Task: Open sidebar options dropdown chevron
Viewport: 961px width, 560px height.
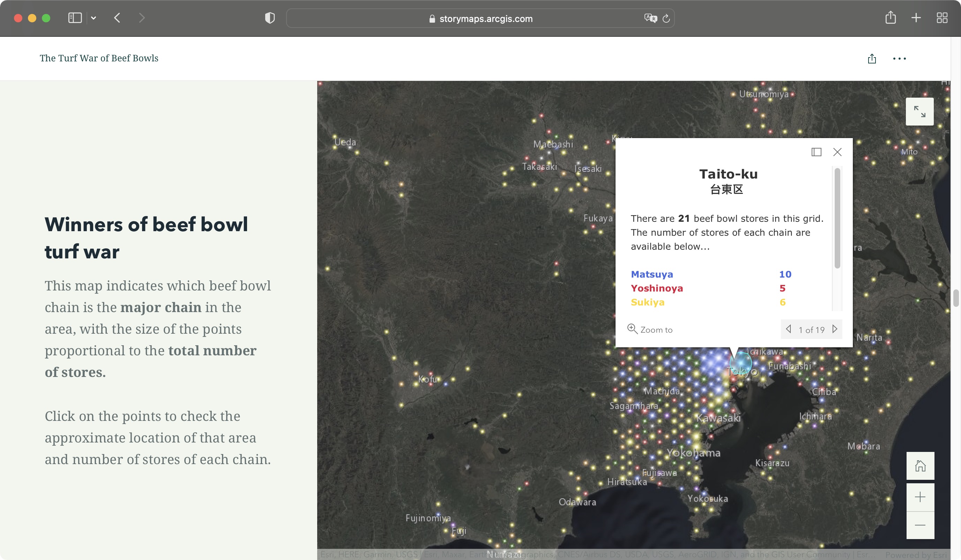Action: (x=94, y=18)
